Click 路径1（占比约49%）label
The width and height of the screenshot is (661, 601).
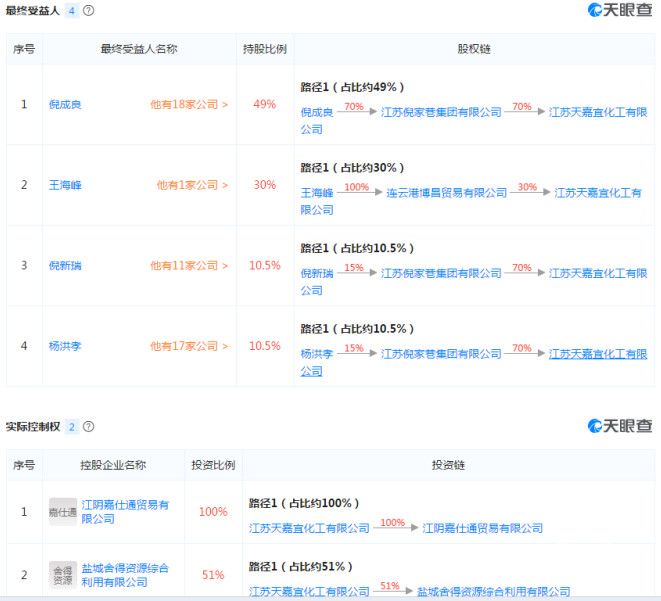click(352, 87)
